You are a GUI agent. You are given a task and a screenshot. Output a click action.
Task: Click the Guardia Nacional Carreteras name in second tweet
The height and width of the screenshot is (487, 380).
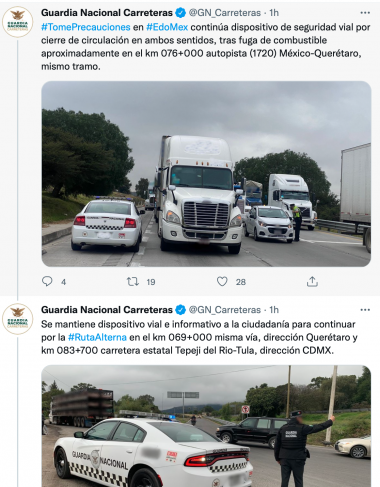[x=107, y=310]
